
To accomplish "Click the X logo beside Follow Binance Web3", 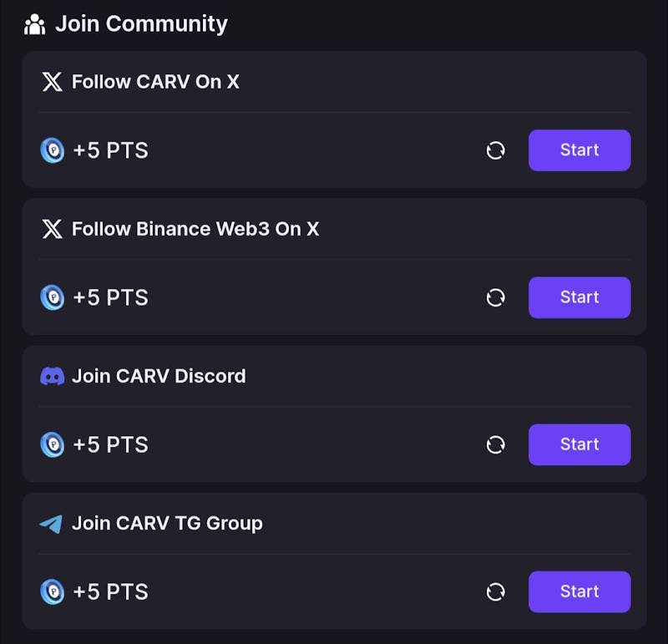I will (x=52, y=229).
